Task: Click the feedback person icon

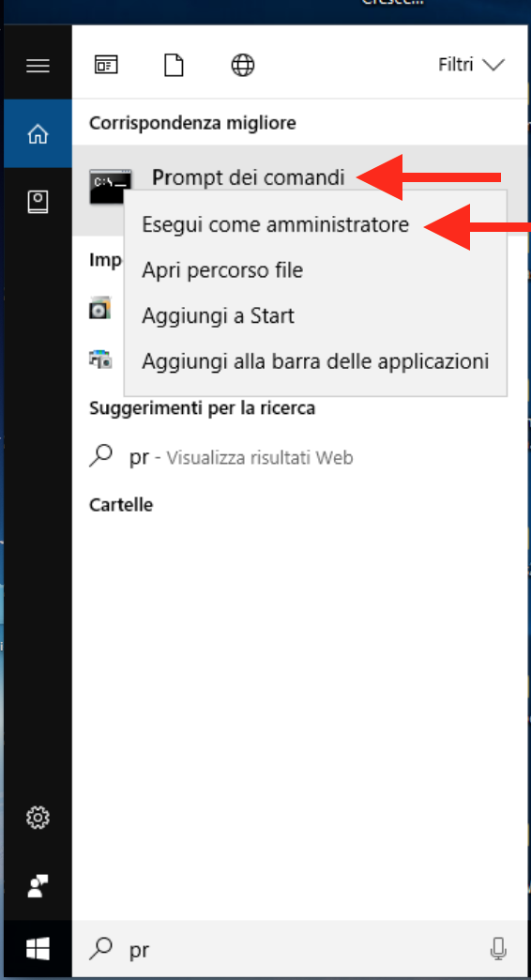Action: point(38,885)
